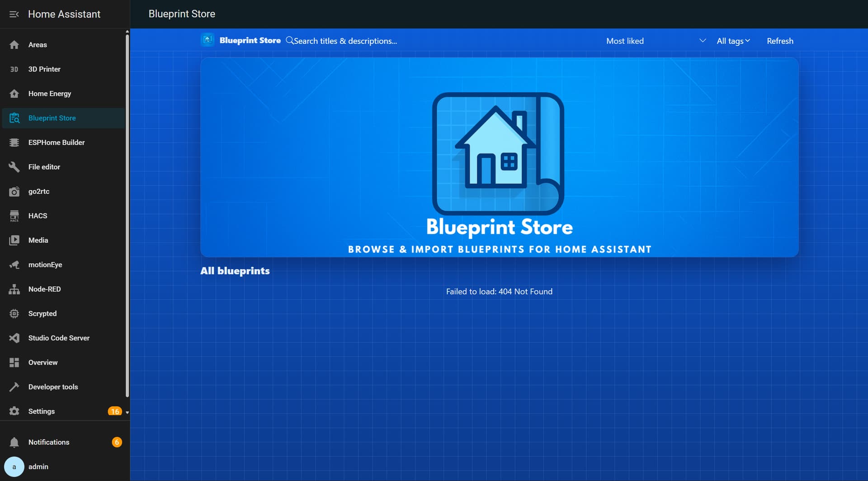This screenshot has width=868, height=481.
Task: Click the ESPHome Builder chip icon
Action: tap(14, 143)
